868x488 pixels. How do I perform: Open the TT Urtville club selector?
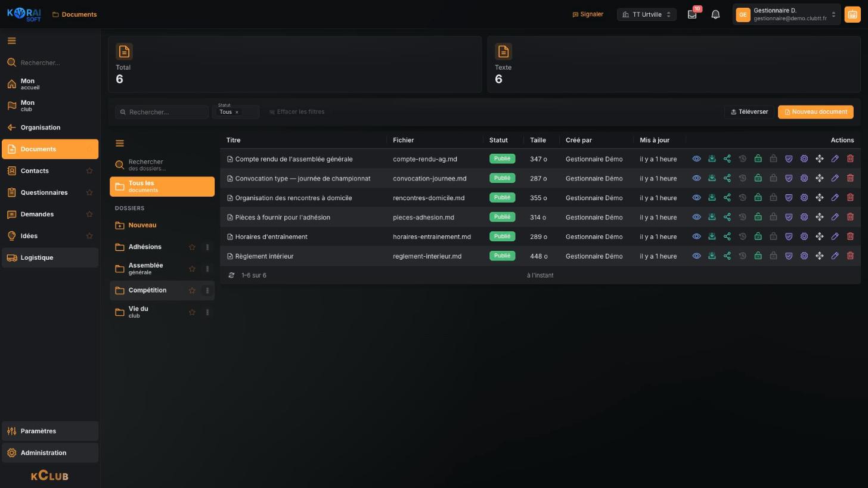click(647, 14)
